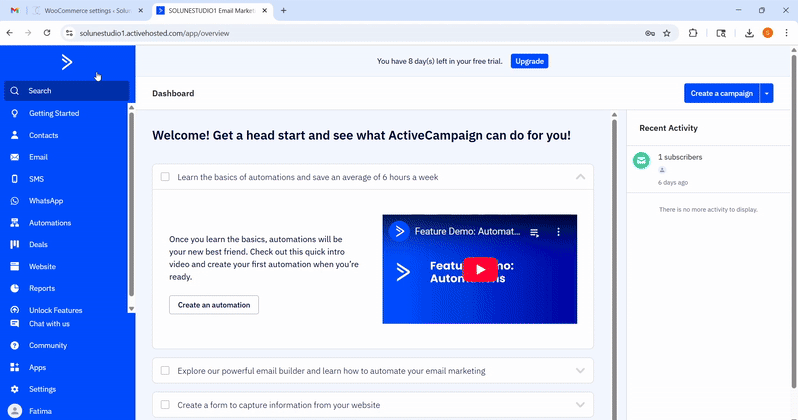Click the SMS phone icon
This screenshot has width=798, height=420.
pyautogui.click(x=15, y=179)
